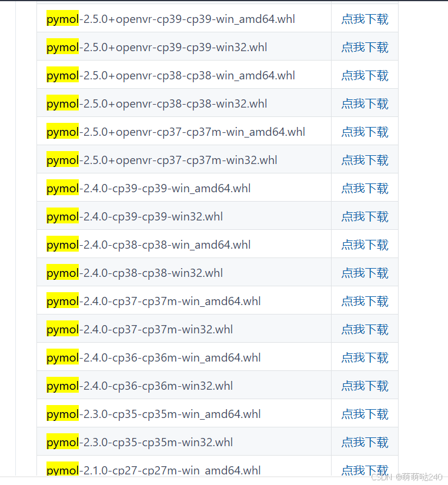
Task: Select the file name pymol-2.4.0-cp36-cp36m-win_amd64.whl
Action: [154, 358]
